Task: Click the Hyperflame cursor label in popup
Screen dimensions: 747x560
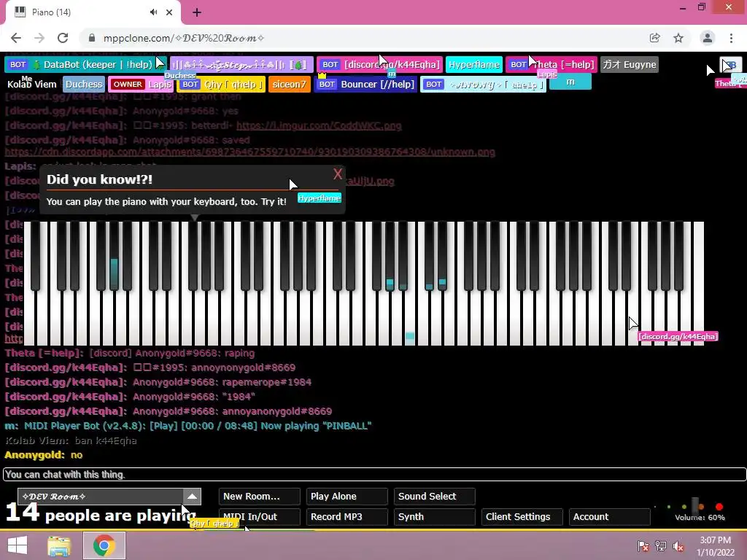Action: point(320,198)
